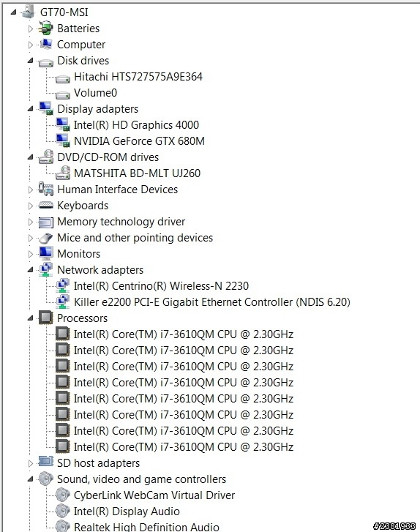Click the Centrino Wireless-N 2230 adapter icon
Screen dimensions: 420x532
62,285
